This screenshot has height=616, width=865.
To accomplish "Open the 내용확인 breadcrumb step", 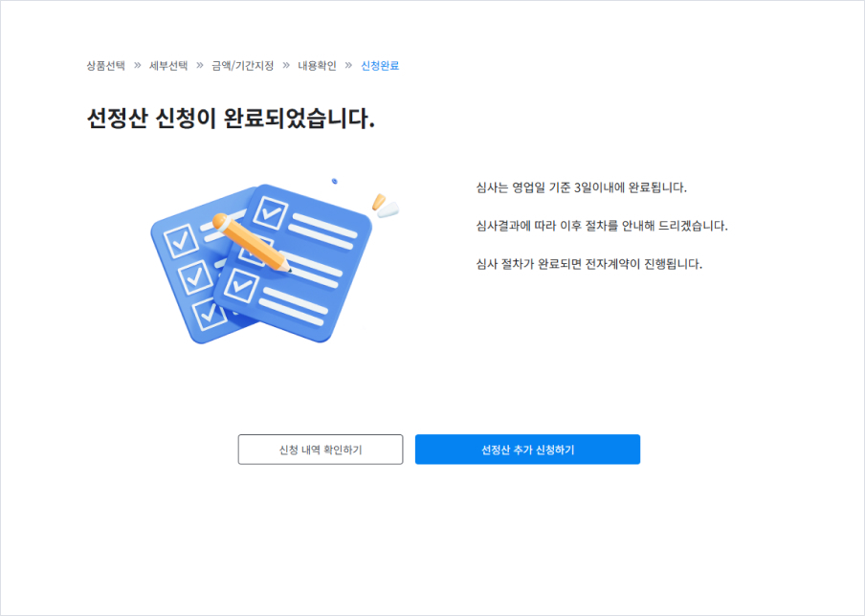I will (x=318, y=66).
